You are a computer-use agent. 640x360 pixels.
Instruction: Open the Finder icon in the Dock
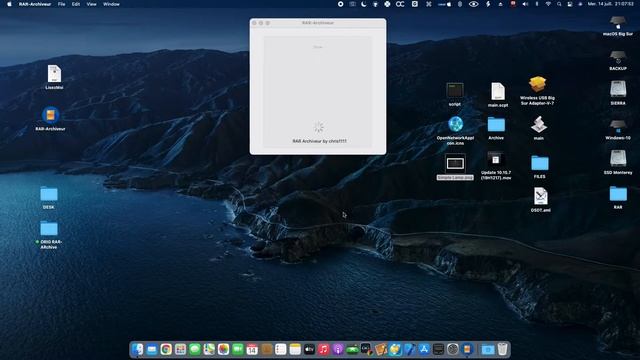click(138, 349)
